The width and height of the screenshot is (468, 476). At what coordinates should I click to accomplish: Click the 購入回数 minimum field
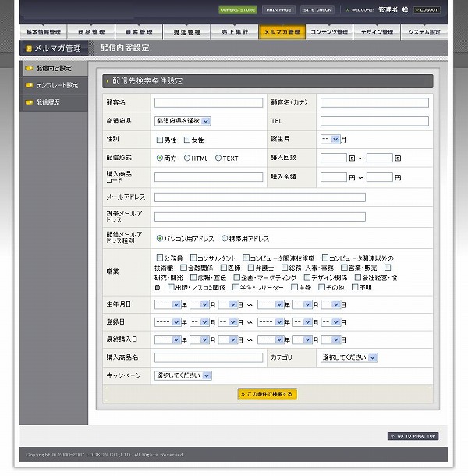[x=334, y=158]
